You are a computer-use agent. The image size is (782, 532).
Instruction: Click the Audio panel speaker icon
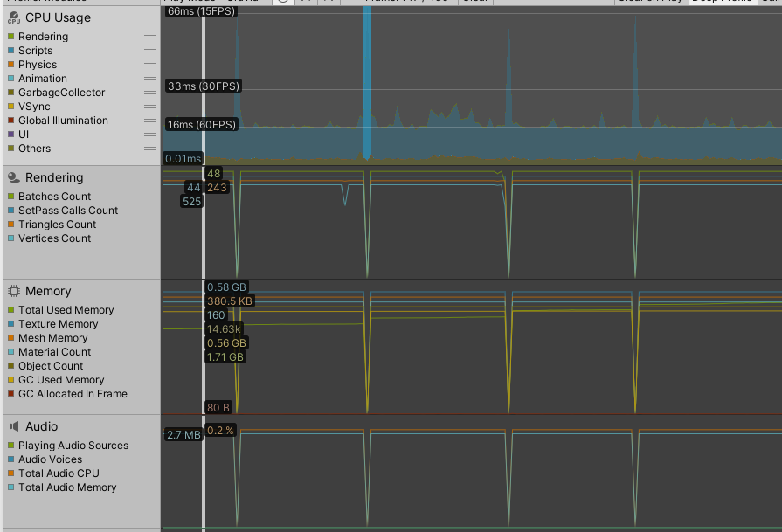[12, 426]
